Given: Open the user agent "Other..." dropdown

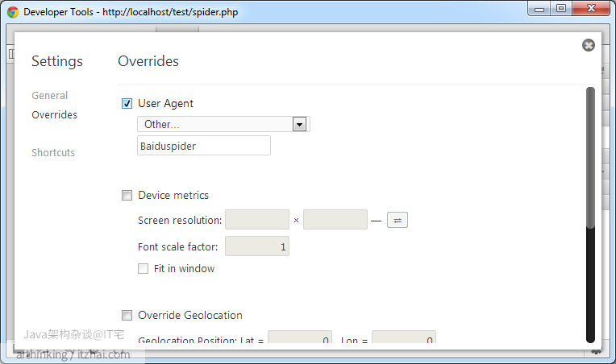Looking at the screenshot, I should tap(223, 125).
